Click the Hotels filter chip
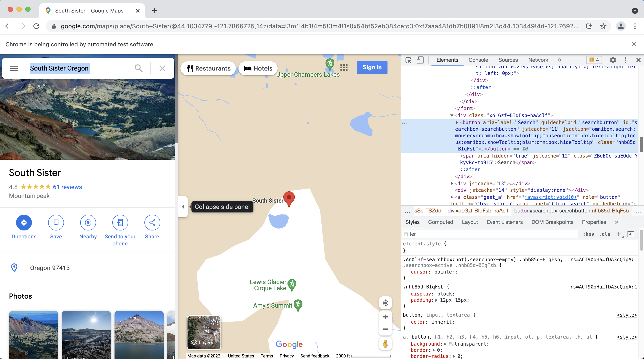Image resolution: width=644 pixels, height=359 pixels. [x=258, y=68]
